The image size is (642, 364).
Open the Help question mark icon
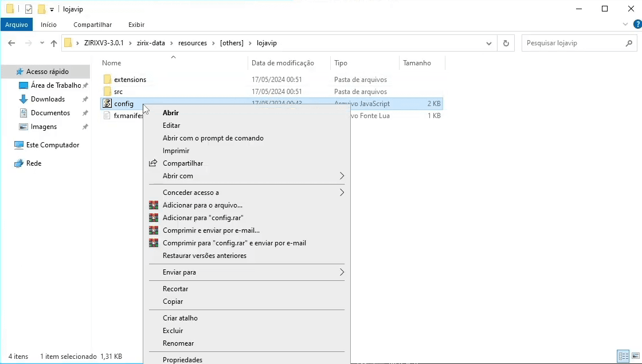637,25
